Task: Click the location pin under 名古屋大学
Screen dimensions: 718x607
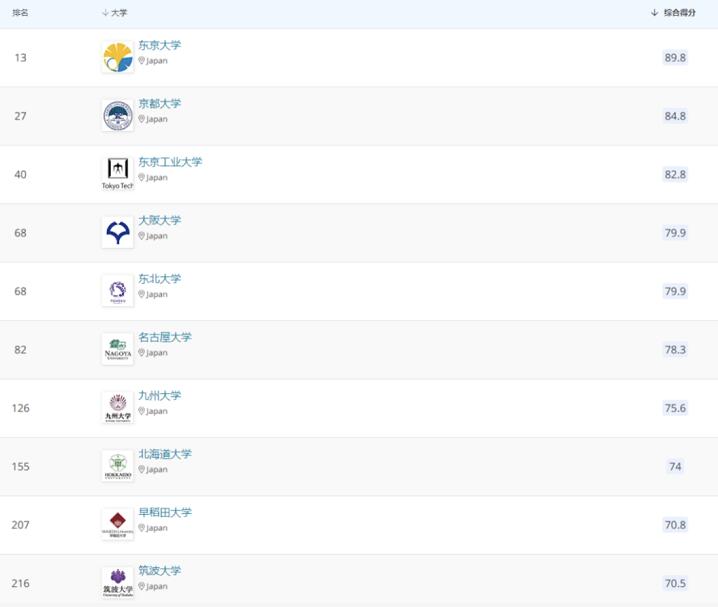Action: (x=141, y=352)
